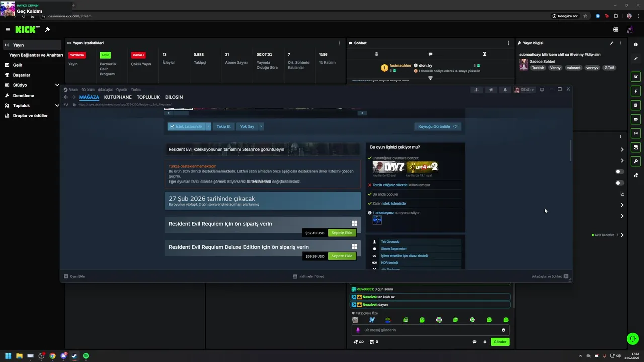Click the dil tercihlerinizi link
This screenshot has height=362, width=644.
pyautogui.click(x=259, y=182)
